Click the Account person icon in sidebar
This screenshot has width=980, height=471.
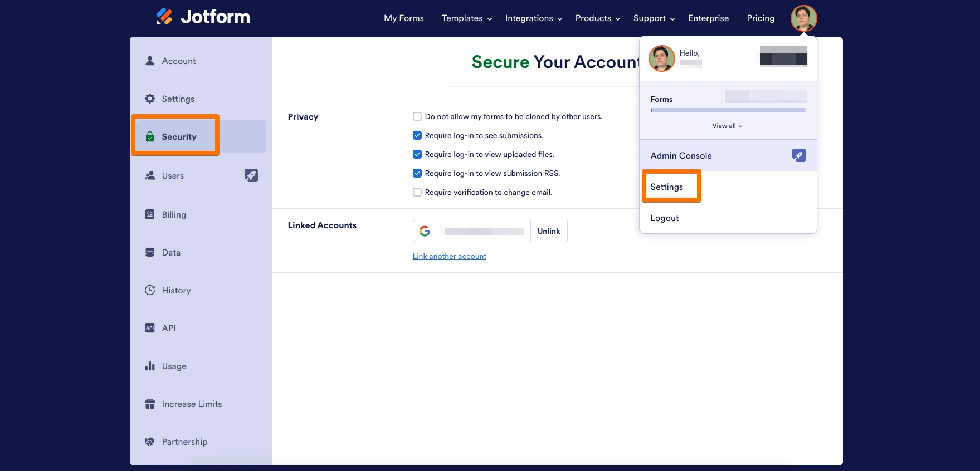tap(150, 61)
